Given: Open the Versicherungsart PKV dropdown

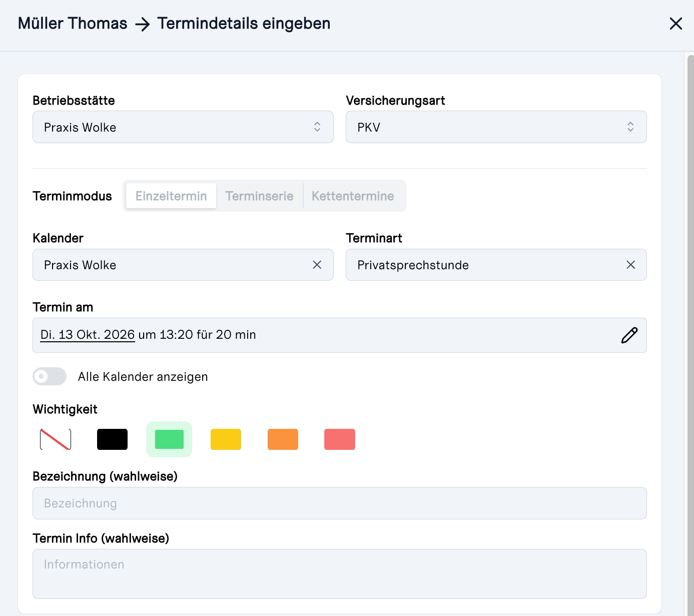Looking at the screenshot, I should pos(496,127).
